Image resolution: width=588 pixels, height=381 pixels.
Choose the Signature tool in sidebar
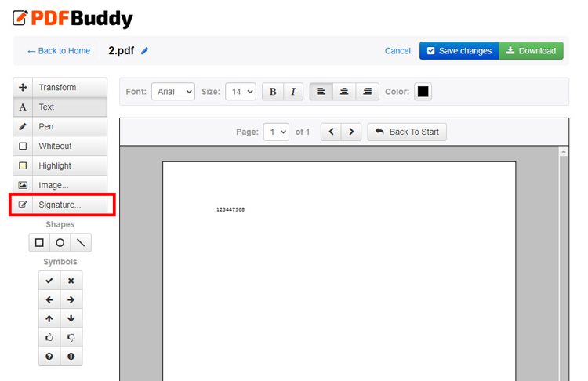(60, 205)
